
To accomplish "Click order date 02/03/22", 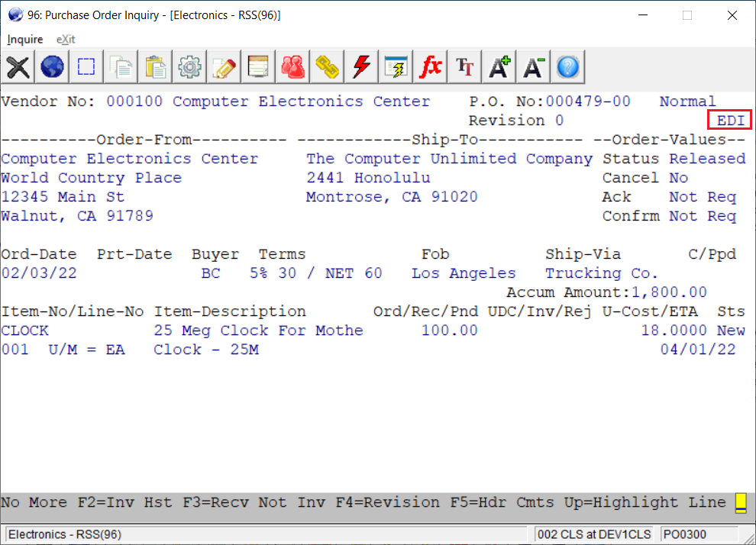I will [39, 274].
